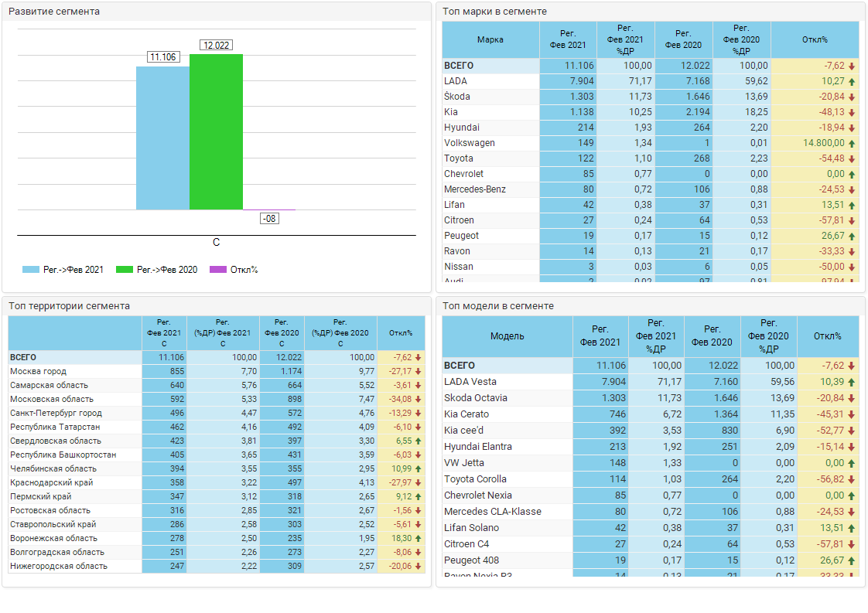868x613 pixels.
Task: Click the blue chart bar labeled 11.106
Action: coord(162,138)
